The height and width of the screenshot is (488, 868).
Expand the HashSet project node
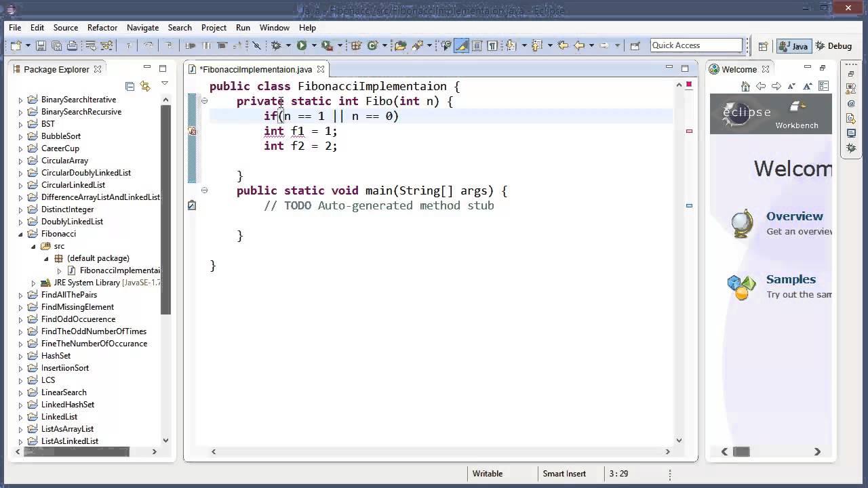[20, 356]
